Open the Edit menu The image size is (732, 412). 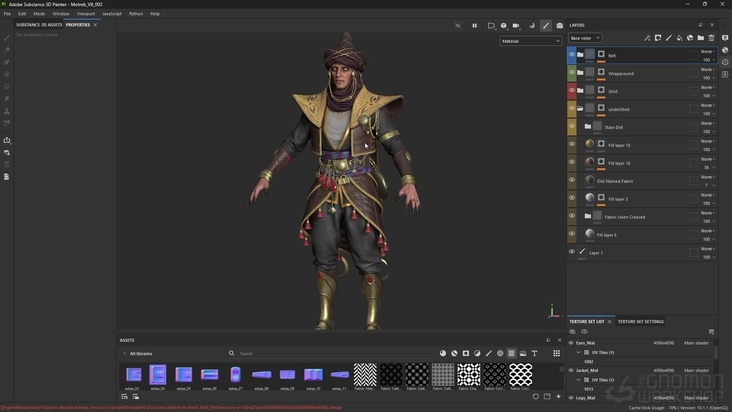[x=22, y=14]
